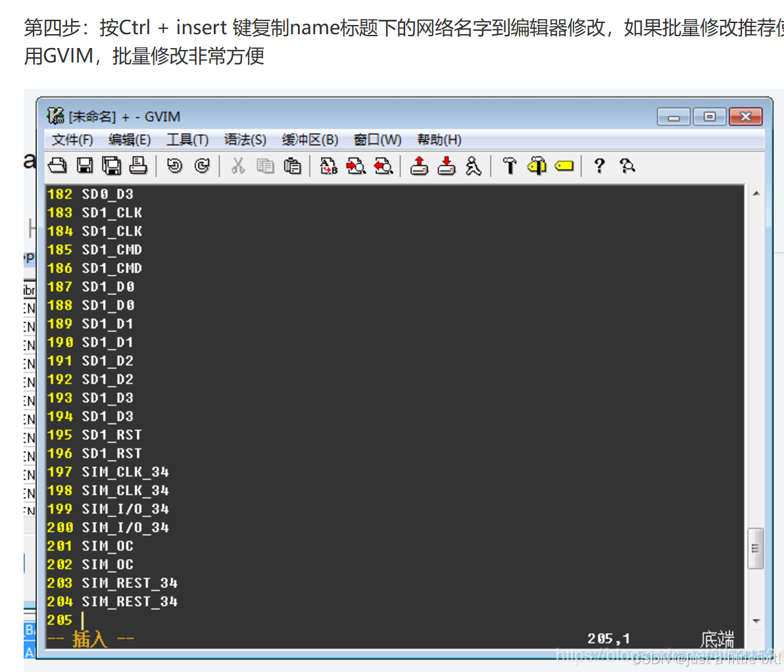Click SIM_REST_34 on line 203

coord(130,583)
